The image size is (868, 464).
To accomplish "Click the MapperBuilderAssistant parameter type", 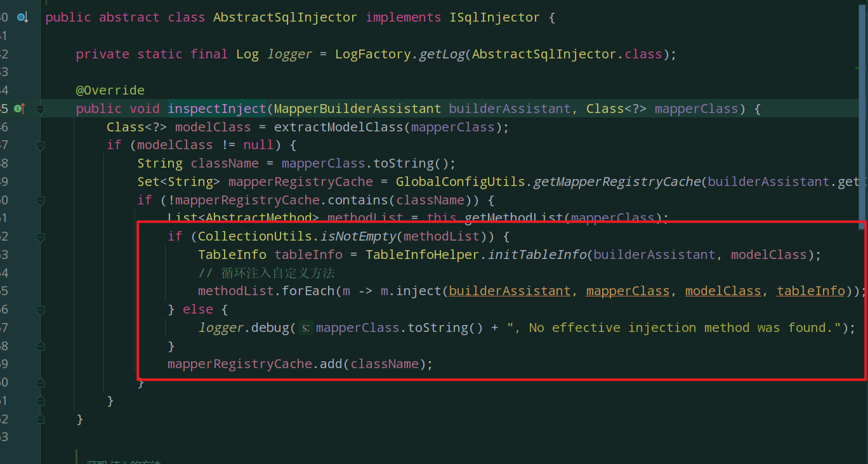I will [357, 109].
